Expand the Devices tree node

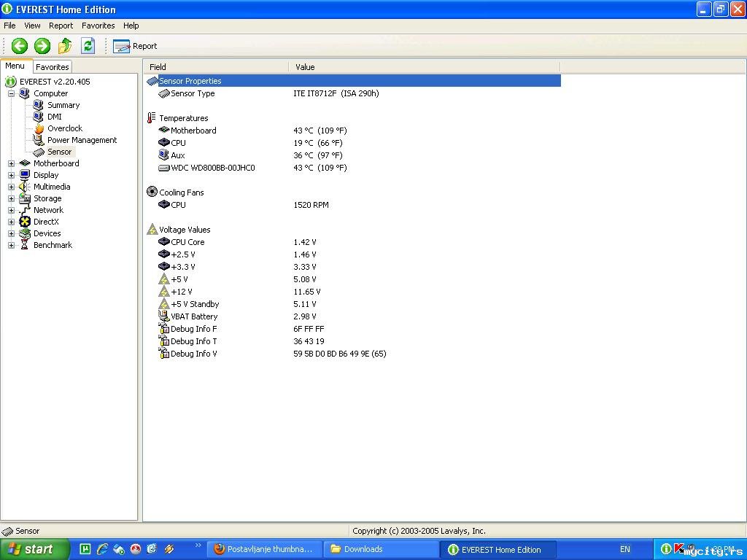tap(12, 233)
